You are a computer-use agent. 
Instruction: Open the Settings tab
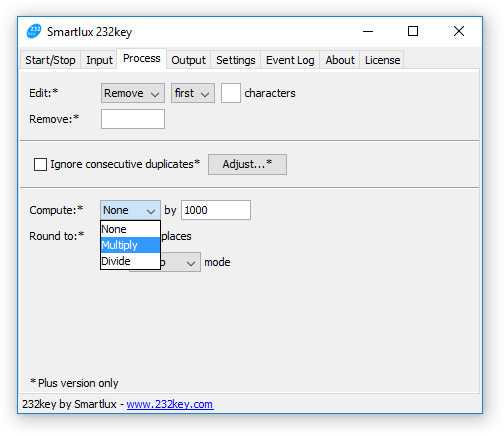pos(236,60)
